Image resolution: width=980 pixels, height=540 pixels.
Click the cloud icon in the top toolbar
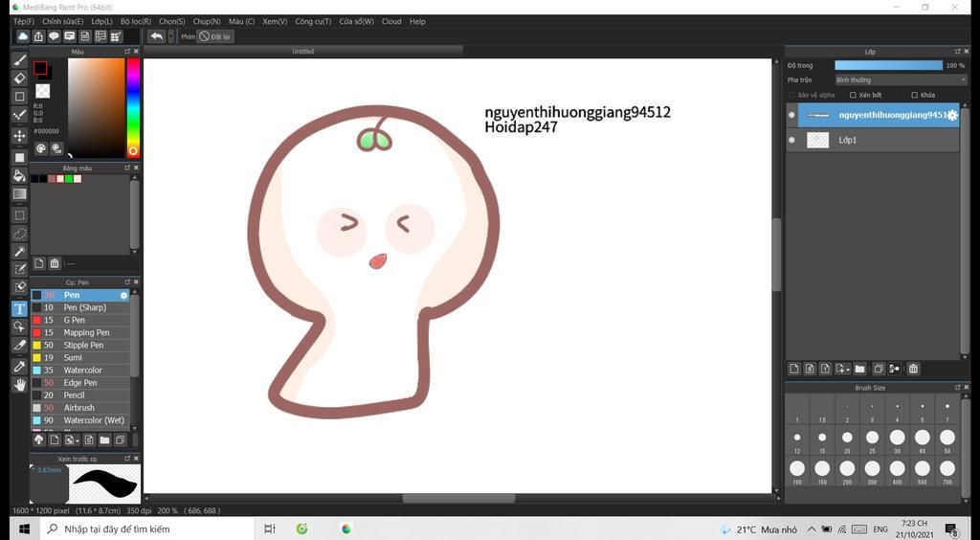(23, 37)
